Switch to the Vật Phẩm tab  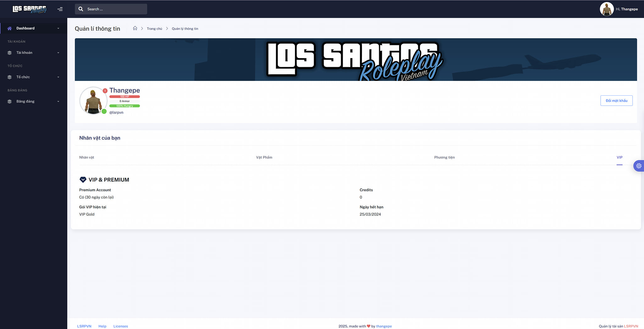click(x=264, y=157)
